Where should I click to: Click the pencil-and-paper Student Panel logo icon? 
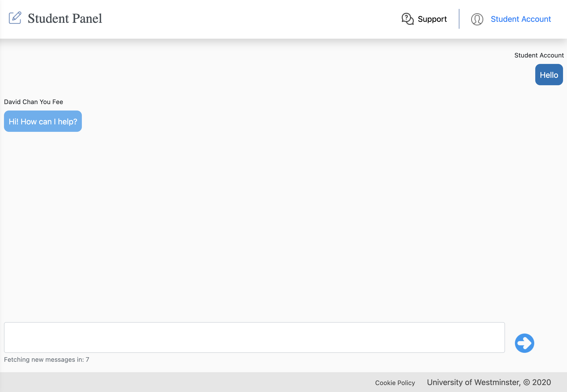coord(15,18)
